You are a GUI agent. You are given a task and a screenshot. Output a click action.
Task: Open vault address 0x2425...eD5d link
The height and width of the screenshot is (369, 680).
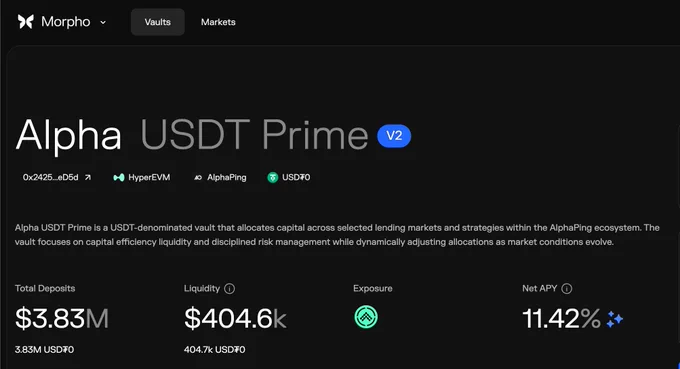(x=51, y=177)
